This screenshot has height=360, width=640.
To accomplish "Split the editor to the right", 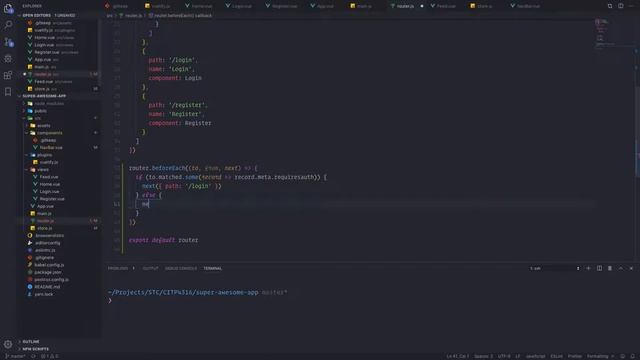I will (621, 6).
